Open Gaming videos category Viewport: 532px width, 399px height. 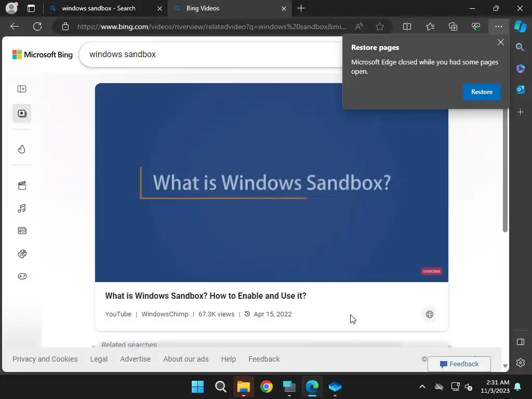tap(22, 276)
